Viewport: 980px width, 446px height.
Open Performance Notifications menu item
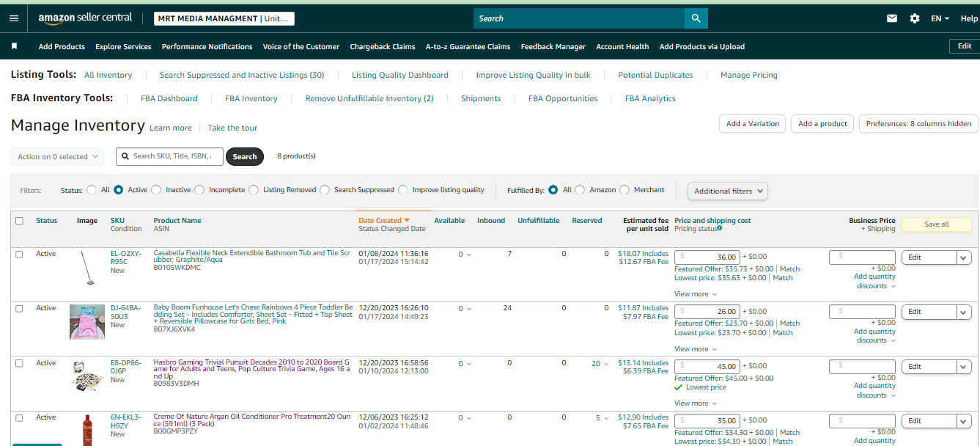207,46
